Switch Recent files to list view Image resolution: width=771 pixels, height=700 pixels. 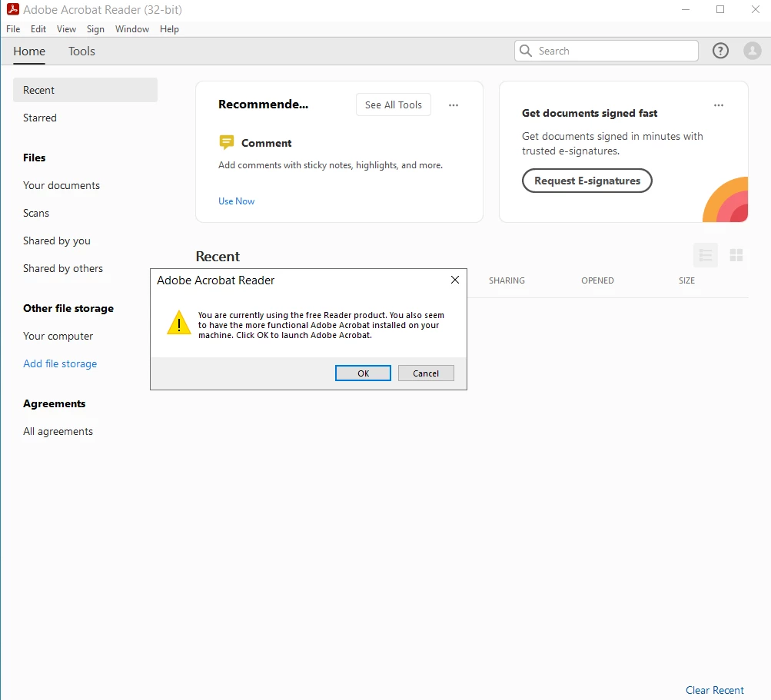(706, 255)
